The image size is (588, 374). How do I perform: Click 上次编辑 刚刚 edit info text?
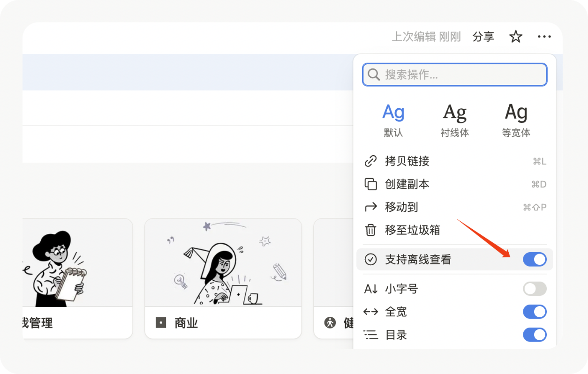tap(426, 37)
